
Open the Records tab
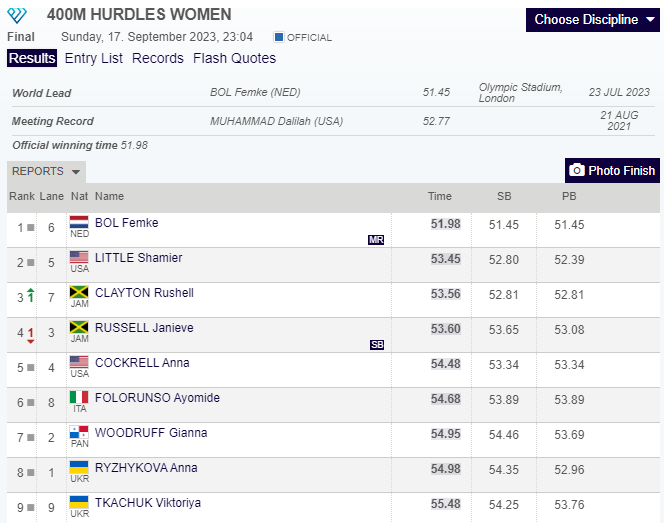[x=158, y=58]
